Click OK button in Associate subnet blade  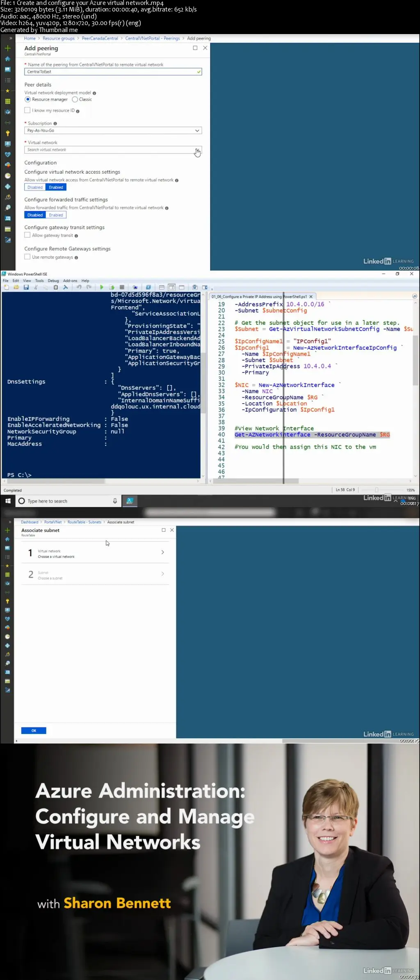click(34, 730)
